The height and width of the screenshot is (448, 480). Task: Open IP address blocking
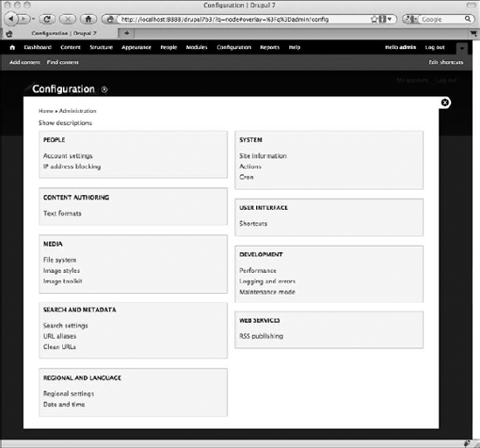point(72,166)
